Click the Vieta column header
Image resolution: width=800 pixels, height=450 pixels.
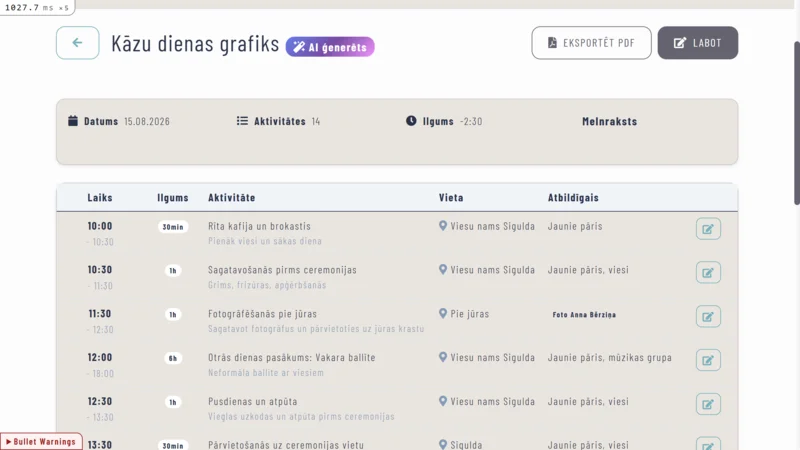(452, 197)
